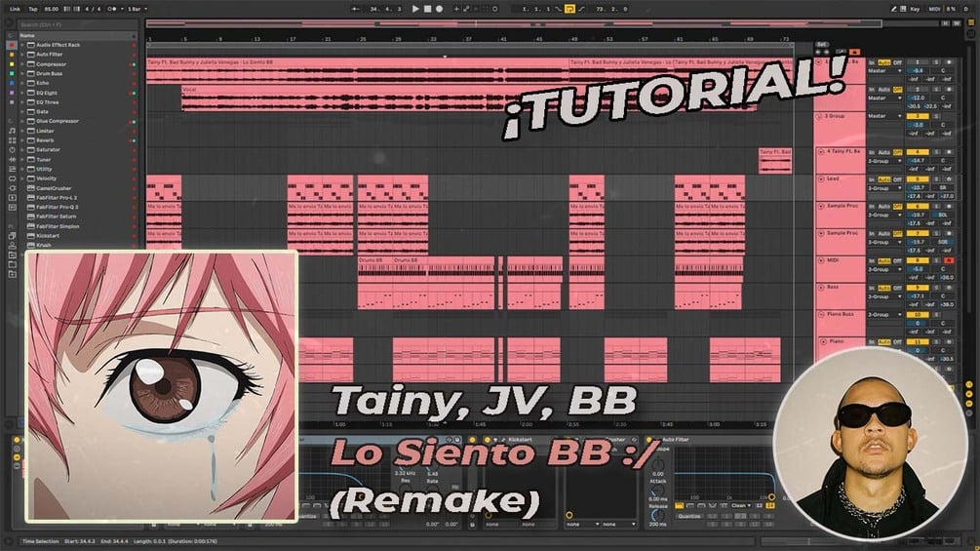Click the Search browser field
This screenshot has height=551, width=980.
(77, 24)
